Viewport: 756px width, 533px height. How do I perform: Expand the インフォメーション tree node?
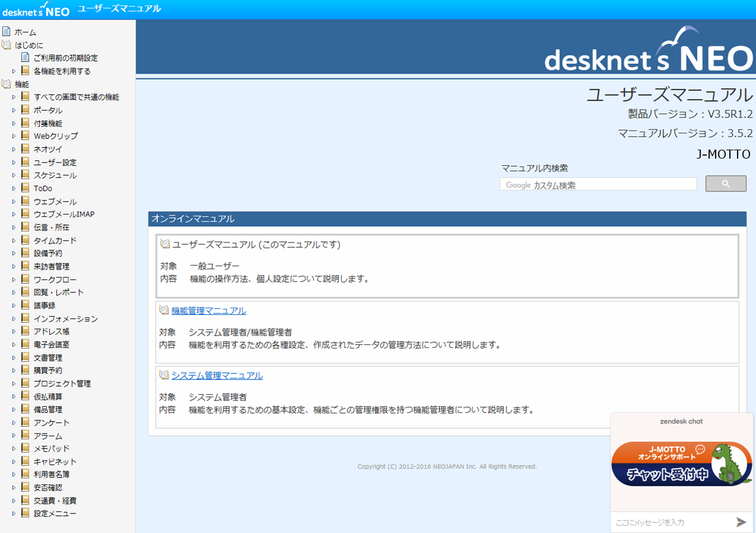[x=14, y=318]
